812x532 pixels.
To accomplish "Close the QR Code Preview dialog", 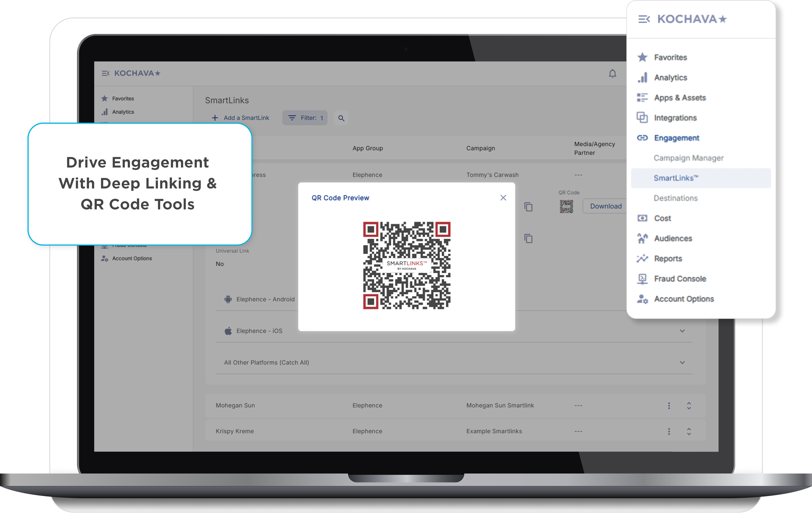I will click(503, 198).
